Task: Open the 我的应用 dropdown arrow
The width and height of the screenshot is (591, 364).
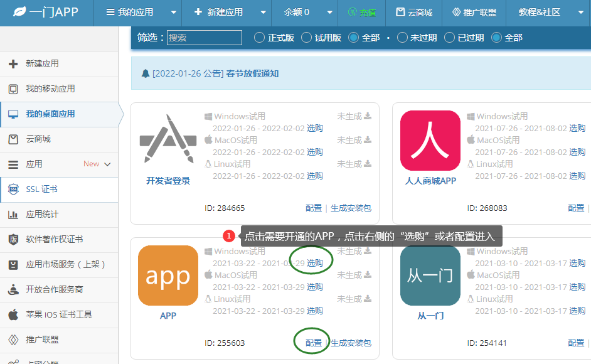Action: coord(174,13)
